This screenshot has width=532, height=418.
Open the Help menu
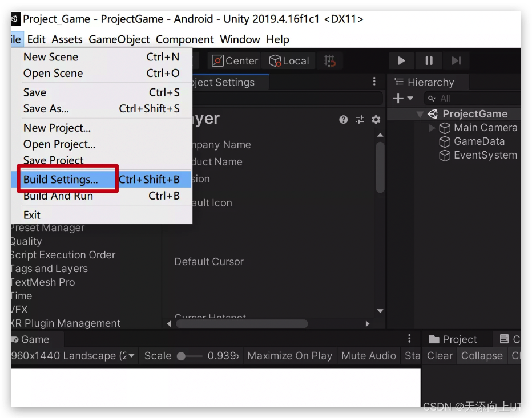(277, 39)
